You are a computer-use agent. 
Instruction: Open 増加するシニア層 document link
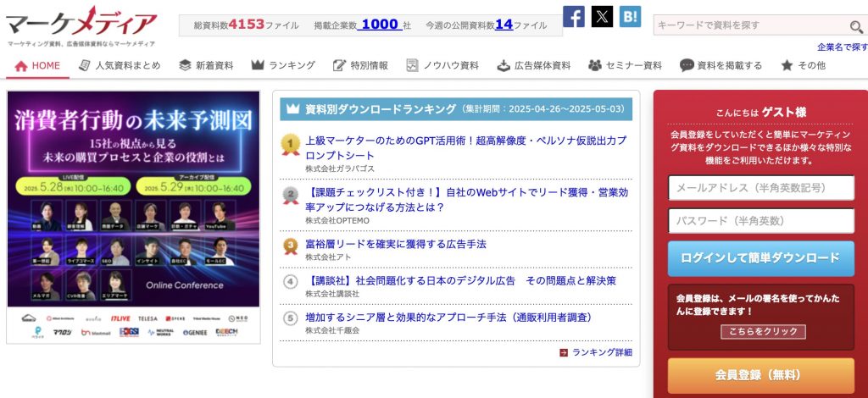tap(449, 318)
